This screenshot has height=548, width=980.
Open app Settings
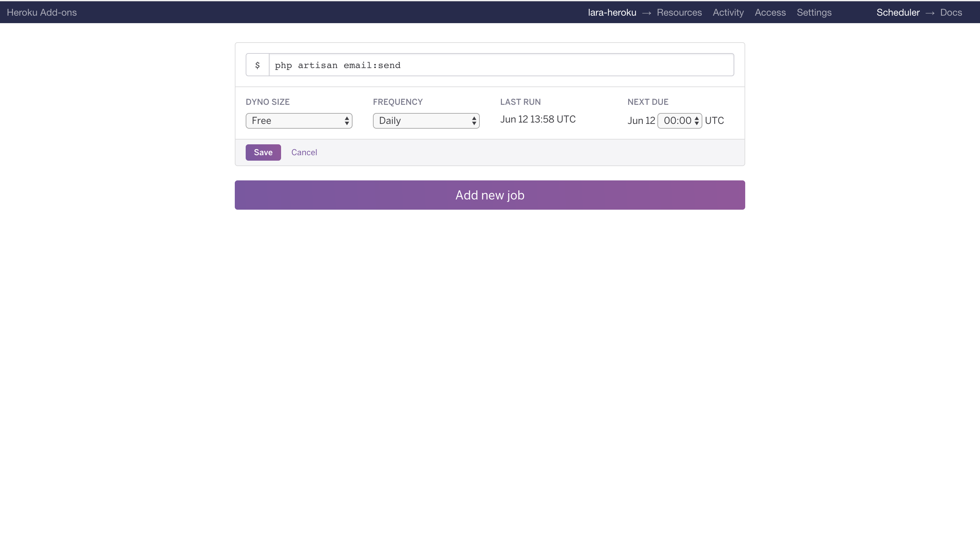[x=814, y=13]
